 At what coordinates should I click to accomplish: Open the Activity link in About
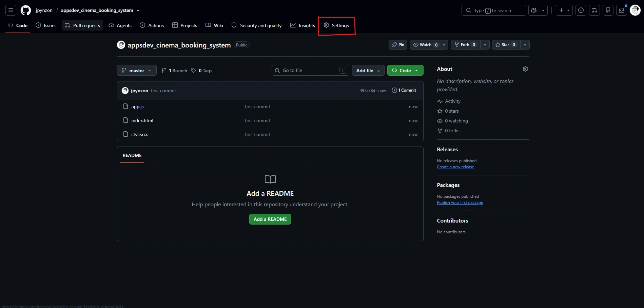[449, 101]
